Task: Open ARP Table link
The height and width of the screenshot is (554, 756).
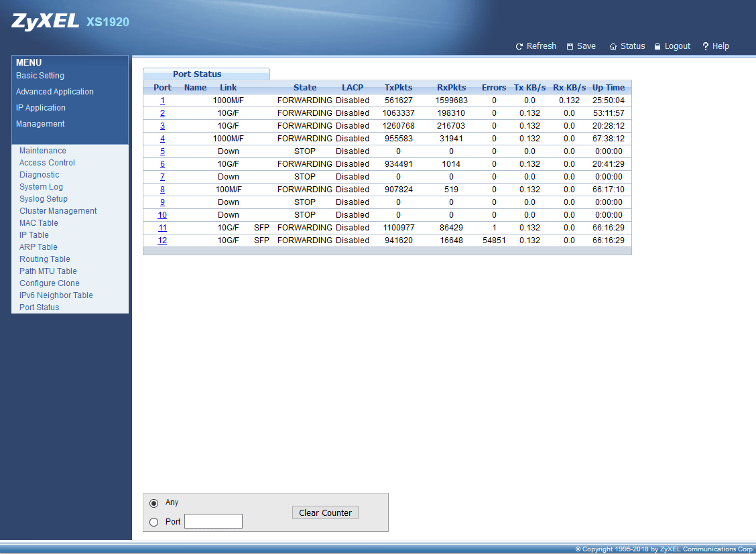Action: [x=39, y=247]
